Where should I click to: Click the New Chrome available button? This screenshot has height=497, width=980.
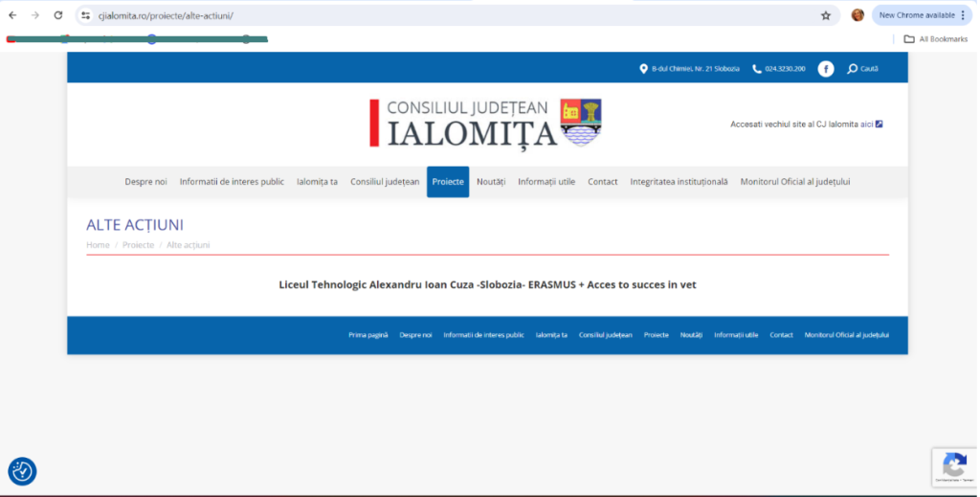[x=916, y=15]
